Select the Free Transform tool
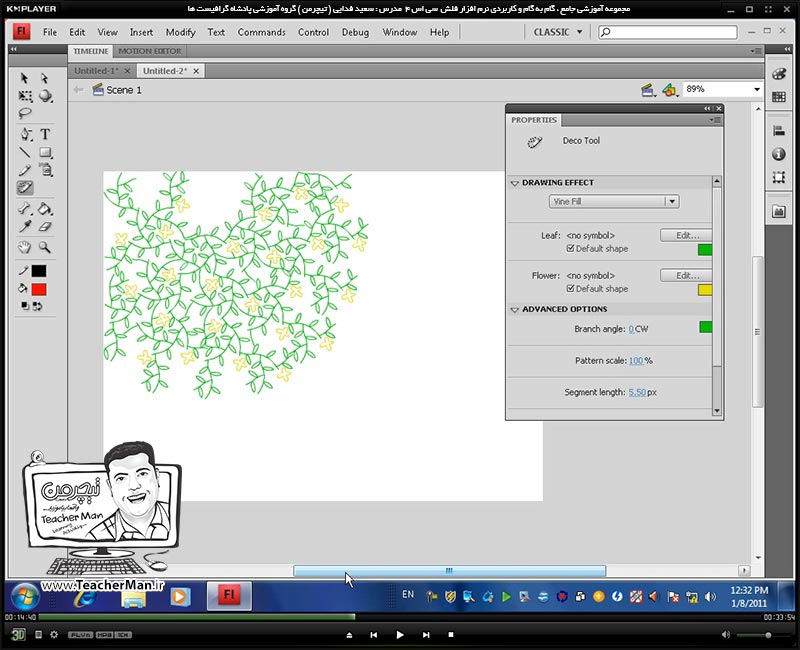800x650 pixels. point(24,96)
